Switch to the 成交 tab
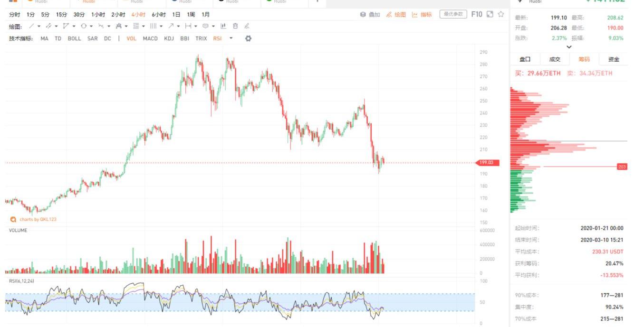The image size is (644, 327). point(555,59)
